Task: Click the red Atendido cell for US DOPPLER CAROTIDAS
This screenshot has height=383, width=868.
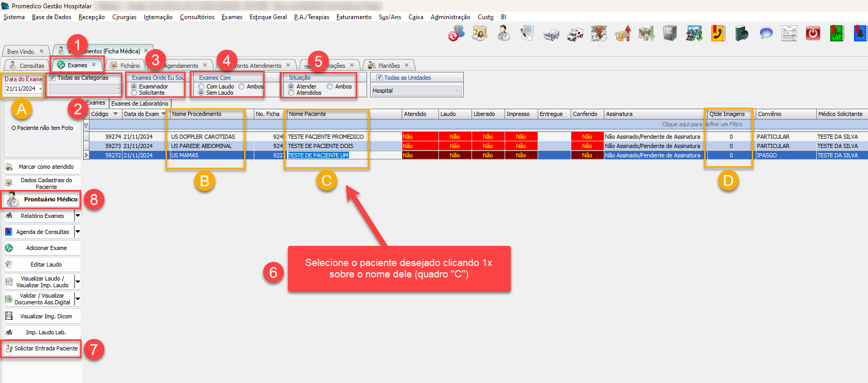Action: (x=419, y=137)
